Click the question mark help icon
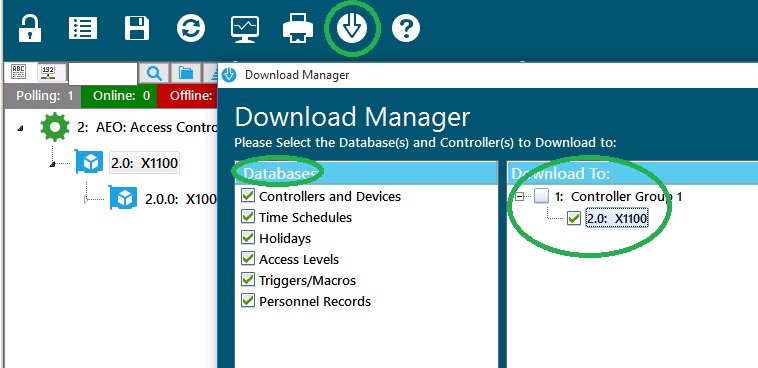The width and height of the screenshot is (758, 368). (406, 29)
